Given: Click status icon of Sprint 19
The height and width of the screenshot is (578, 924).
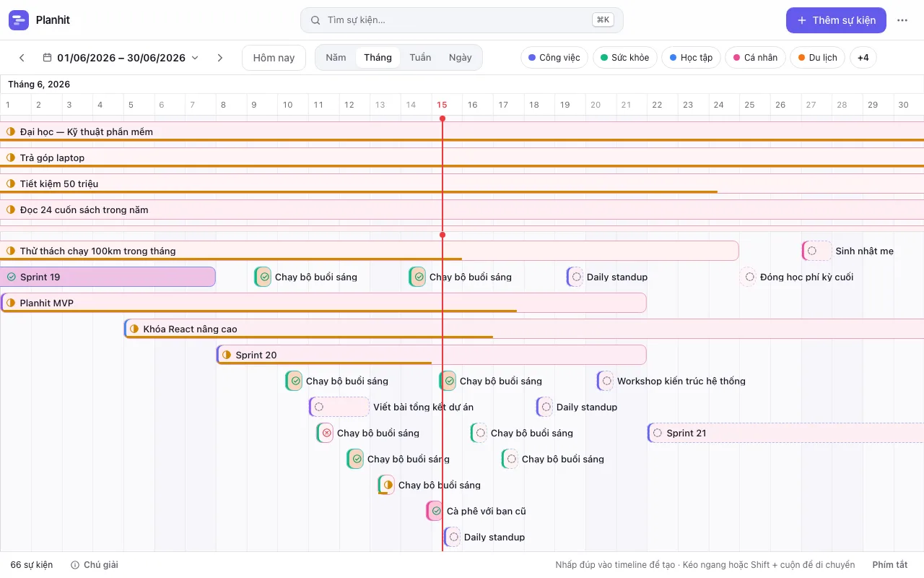Looking at the screenshot, I should point(11,277).
